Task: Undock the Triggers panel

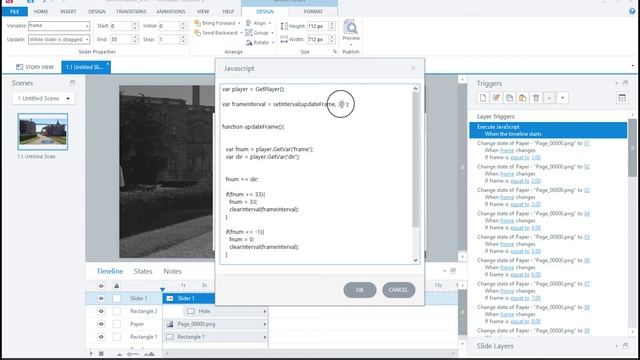Action: (625, 83)
